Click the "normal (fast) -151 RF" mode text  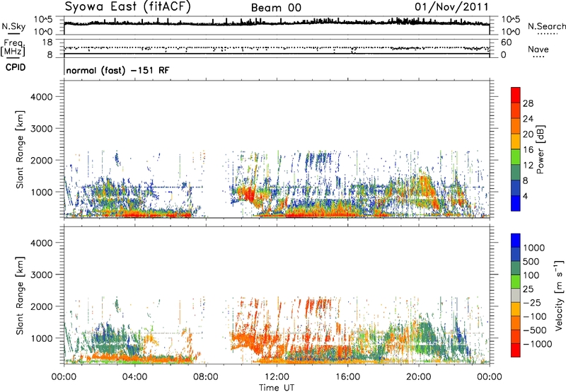click(117, 71)
